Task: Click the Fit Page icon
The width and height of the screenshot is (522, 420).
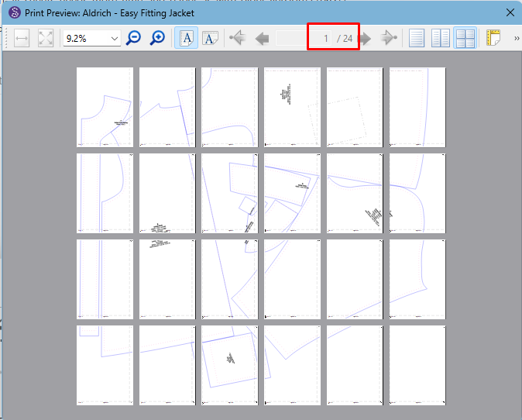Action: point(46,38)
